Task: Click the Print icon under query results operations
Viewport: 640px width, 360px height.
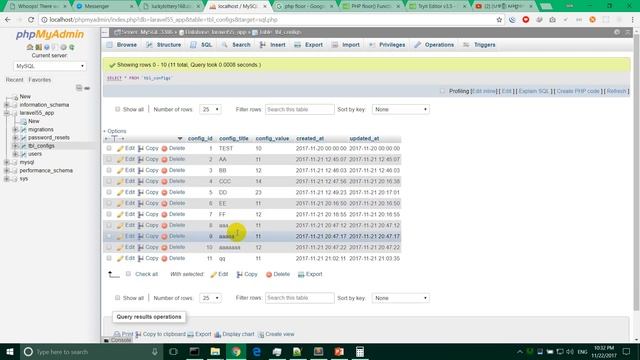Action: pos(117,334)
